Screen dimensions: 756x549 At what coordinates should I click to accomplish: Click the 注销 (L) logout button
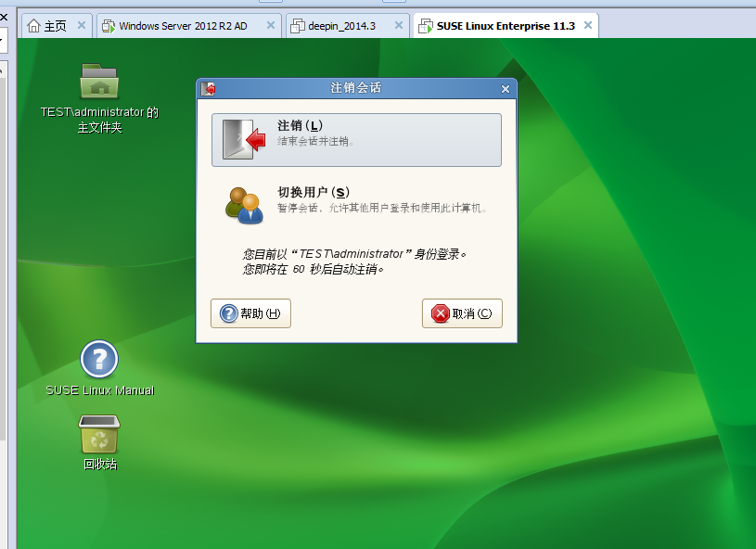coord(356,140)
